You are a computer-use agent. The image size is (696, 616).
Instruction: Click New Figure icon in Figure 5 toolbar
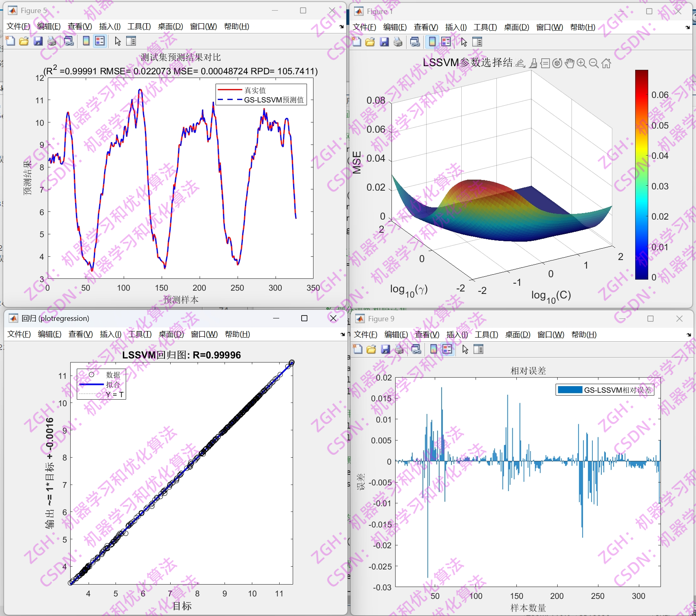pos(11,41)
